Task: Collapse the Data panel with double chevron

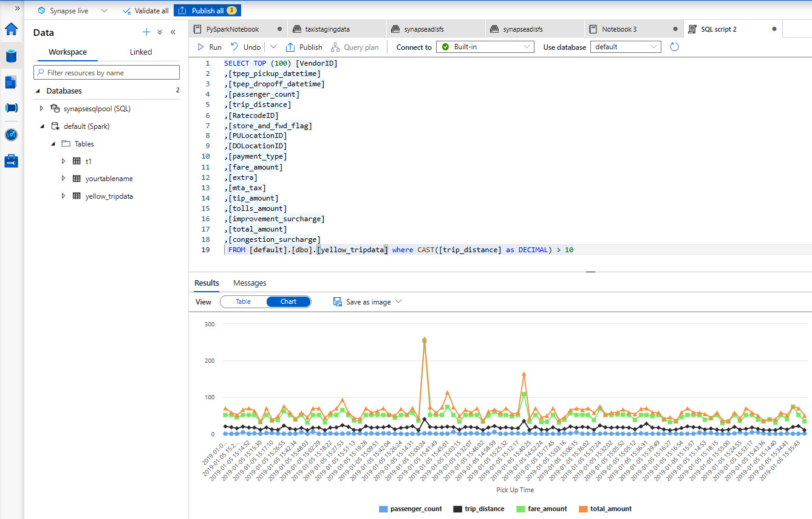Action: (x=173, y=32)
